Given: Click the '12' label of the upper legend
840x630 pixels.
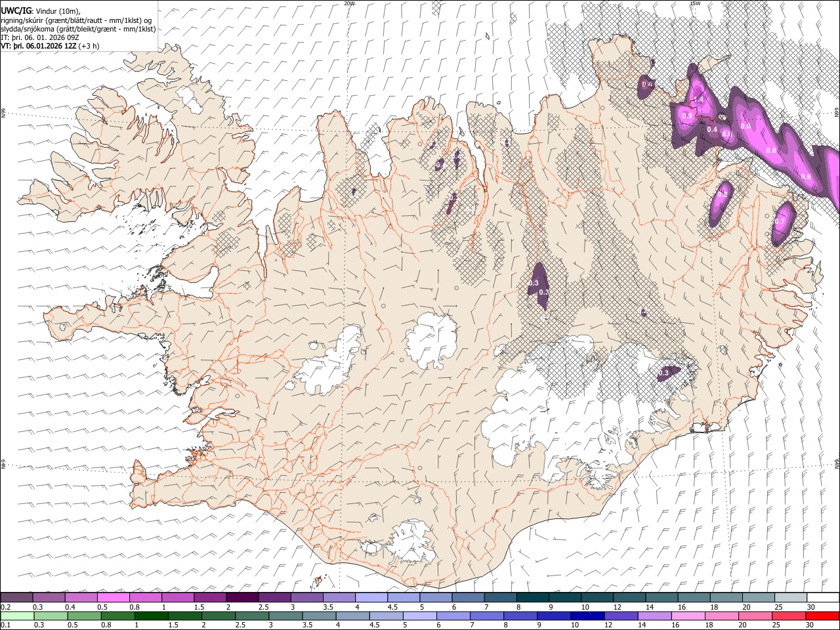Looking at the screenshot, I should click(x=618, y=607).
